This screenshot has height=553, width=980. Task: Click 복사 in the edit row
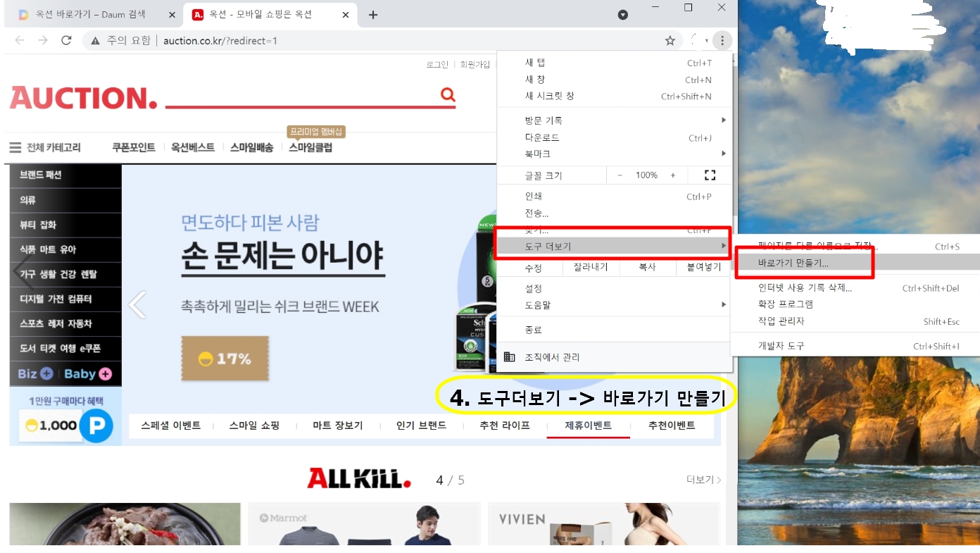click(647, 268)
